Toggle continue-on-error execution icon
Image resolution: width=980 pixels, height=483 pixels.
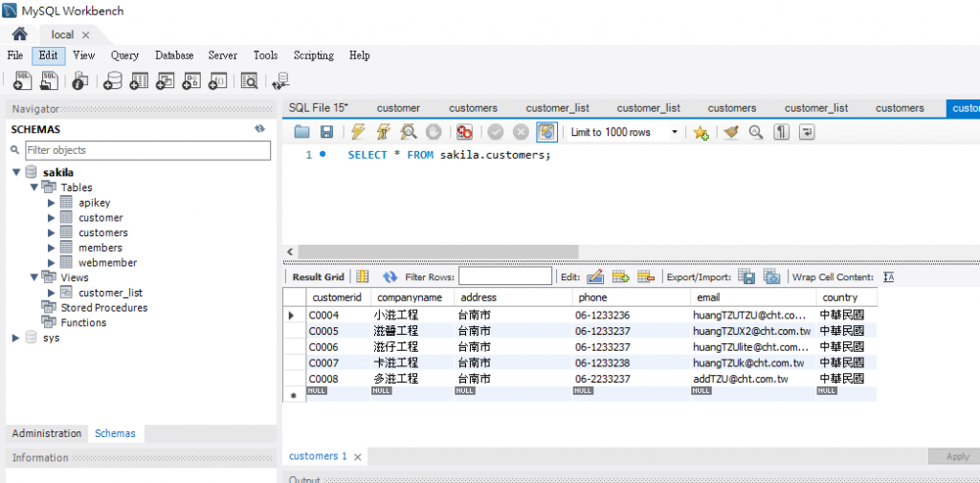tap(464, 132)
